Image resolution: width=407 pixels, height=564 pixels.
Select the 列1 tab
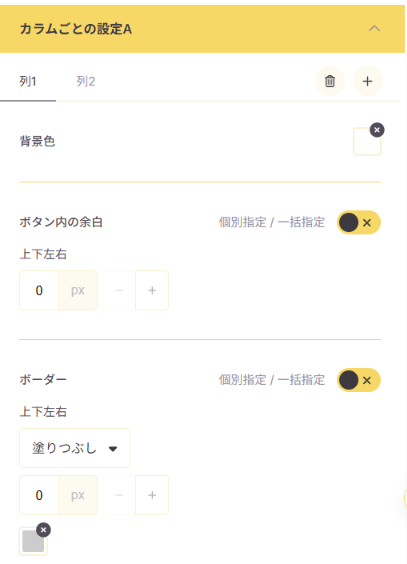[x=28, y=82]
